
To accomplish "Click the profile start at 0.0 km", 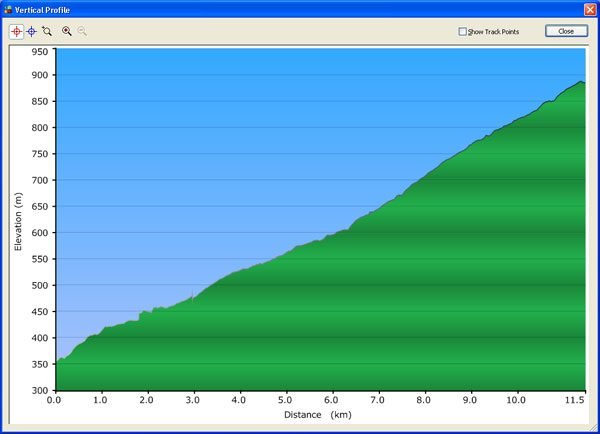I will [x=56, y=361].
